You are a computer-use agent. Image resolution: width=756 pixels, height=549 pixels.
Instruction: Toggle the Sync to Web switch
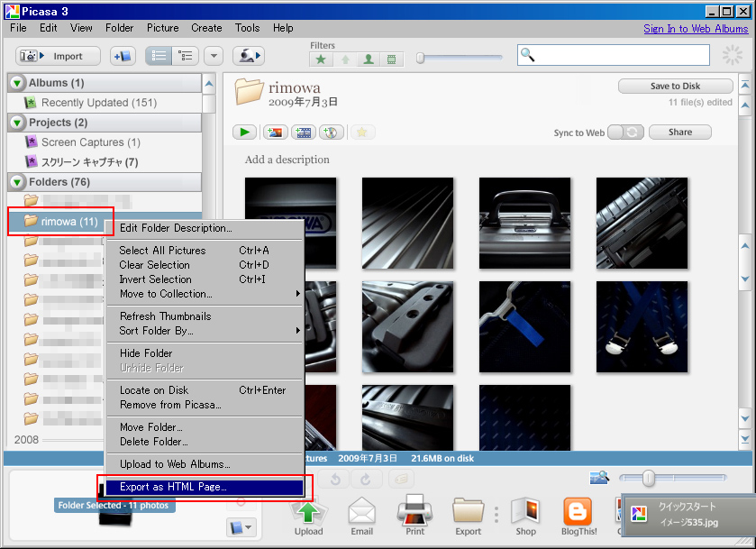click(x=625, y=133)
